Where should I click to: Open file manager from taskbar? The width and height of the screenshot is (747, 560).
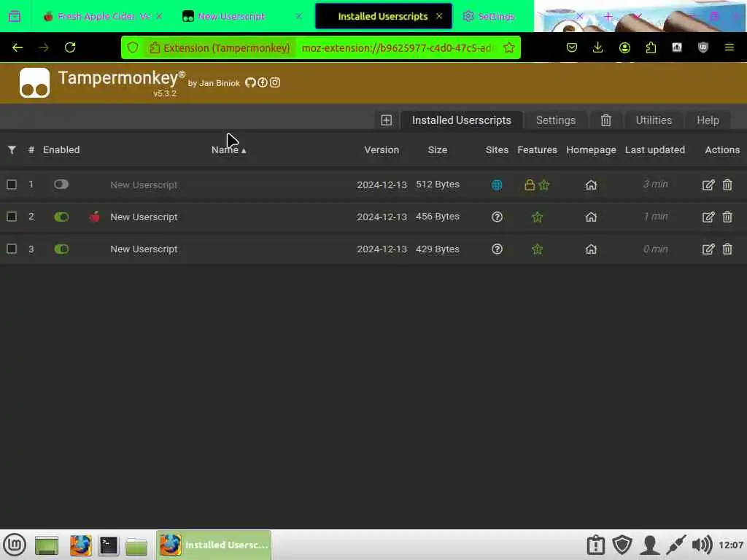coord(136,545)
